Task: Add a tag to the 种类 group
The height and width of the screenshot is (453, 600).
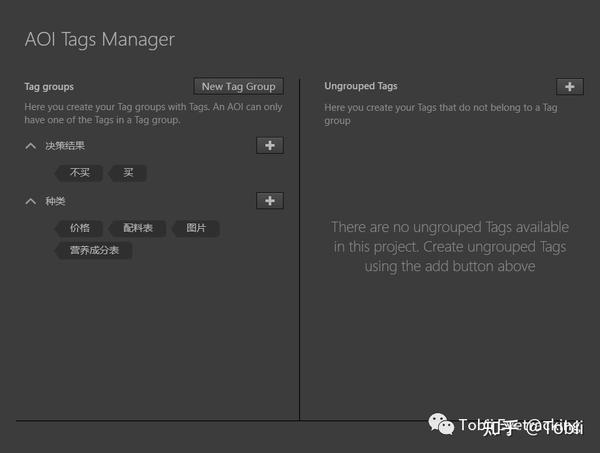Action: click(270, 201)
